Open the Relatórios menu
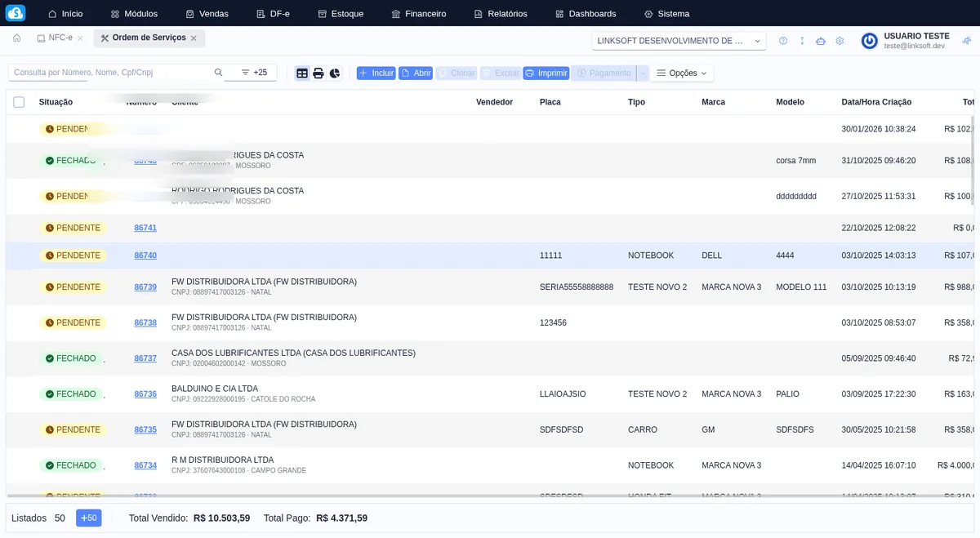980x538 pixels. [500, 14]
